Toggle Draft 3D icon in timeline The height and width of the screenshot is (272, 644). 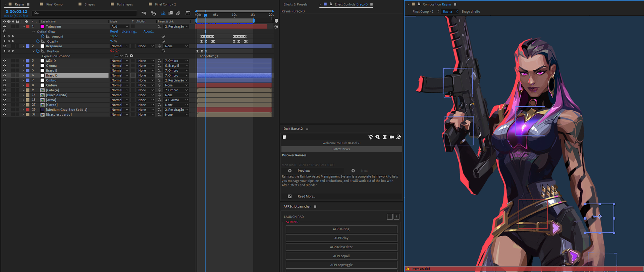(x=153, y=13)
